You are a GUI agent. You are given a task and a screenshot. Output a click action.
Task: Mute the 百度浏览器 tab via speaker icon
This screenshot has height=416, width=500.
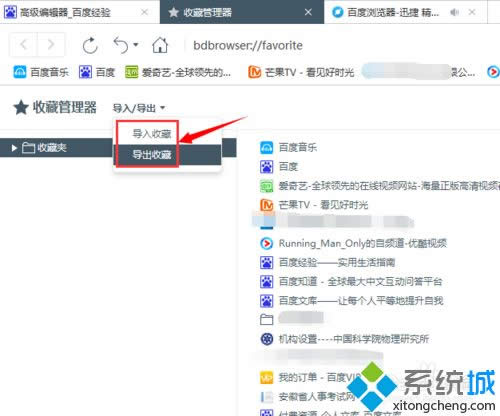click(454, 12)
